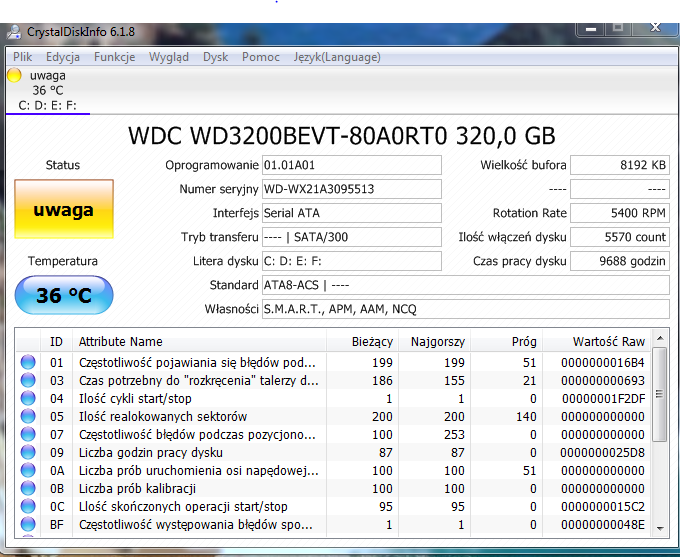Viewport: 680px width, 557px height.
Task: Click the Własności field with S.M.A.R.T.
Action: 466,309
